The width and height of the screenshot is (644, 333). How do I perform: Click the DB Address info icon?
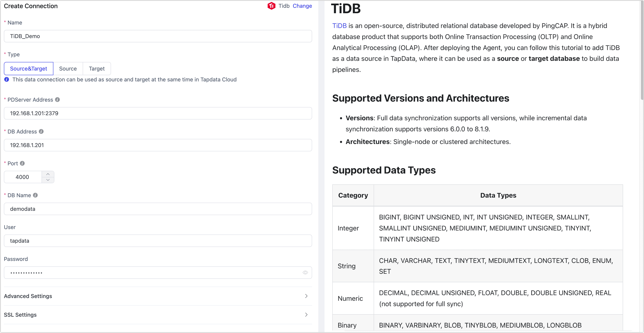[41, 131]
